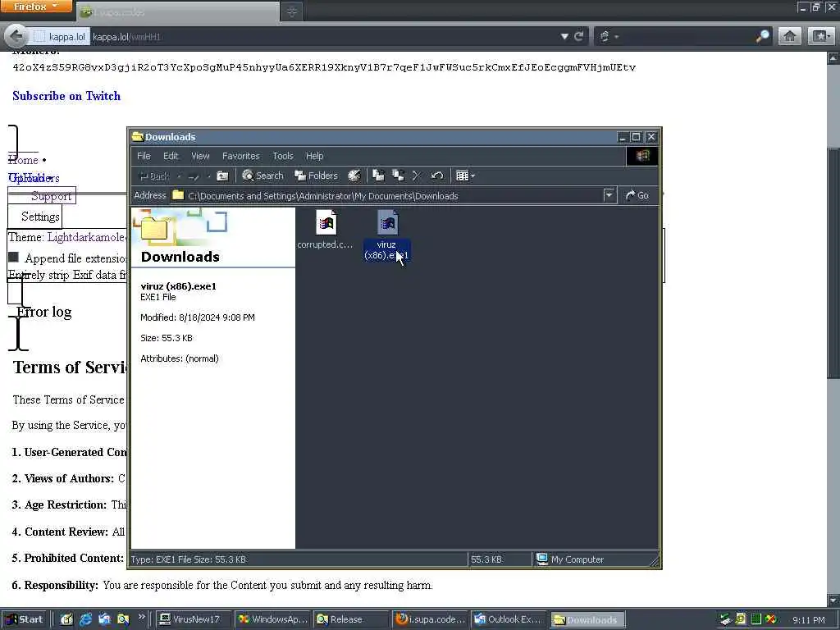Click the Lightdarkamoled theme link
This screenshot has width=840, height=630.
pyautogui.click(x=86, y=237)
